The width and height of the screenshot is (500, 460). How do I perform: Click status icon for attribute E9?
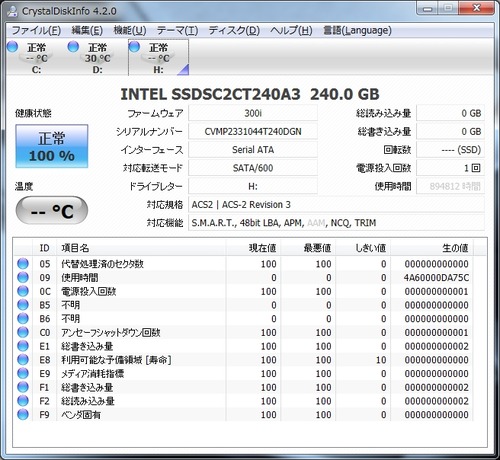tap(23, 373)
